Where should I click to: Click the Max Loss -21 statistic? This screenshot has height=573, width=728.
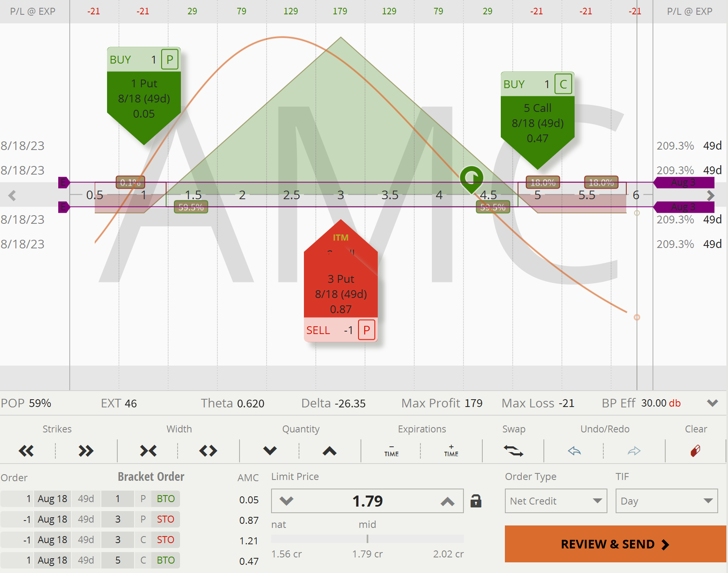click(538, 403)
